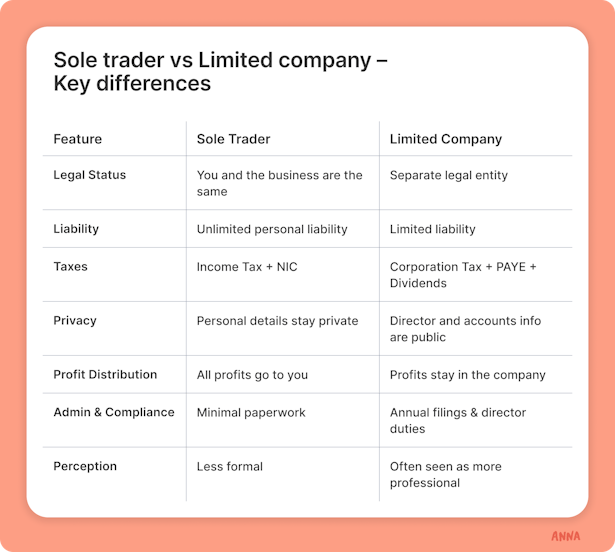The image size is (615, 552).
Task: Click the infographic title heading
Action: (x=220, y=71)
